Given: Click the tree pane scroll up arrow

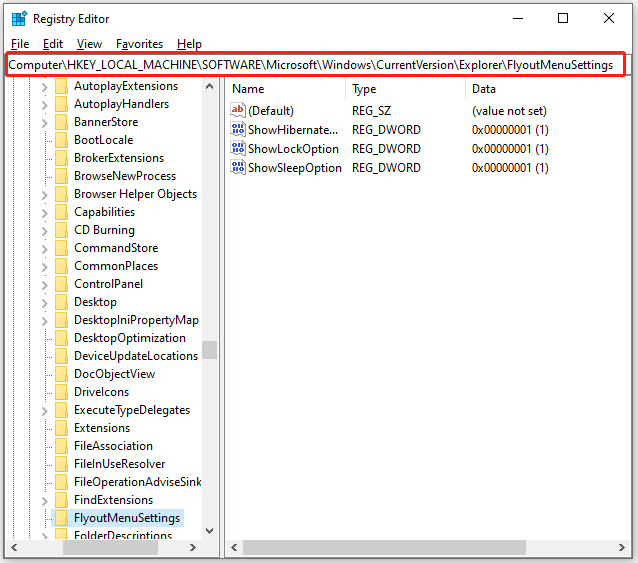Looking at the screenshot, I should 210,86.
